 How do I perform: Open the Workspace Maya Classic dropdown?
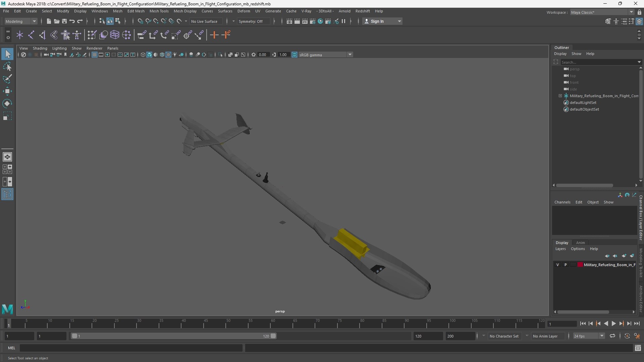(602, 12)
